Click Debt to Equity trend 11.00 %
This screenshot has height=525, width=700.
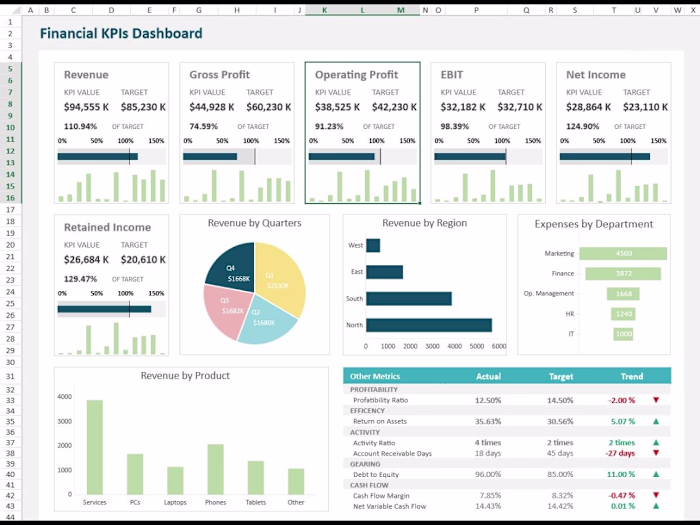point(621,475)
